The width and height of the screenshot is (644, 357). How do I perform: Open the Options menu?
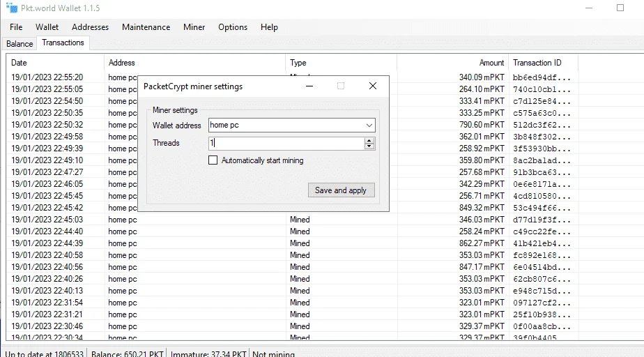pyautogui.click(x=233, y=27)
